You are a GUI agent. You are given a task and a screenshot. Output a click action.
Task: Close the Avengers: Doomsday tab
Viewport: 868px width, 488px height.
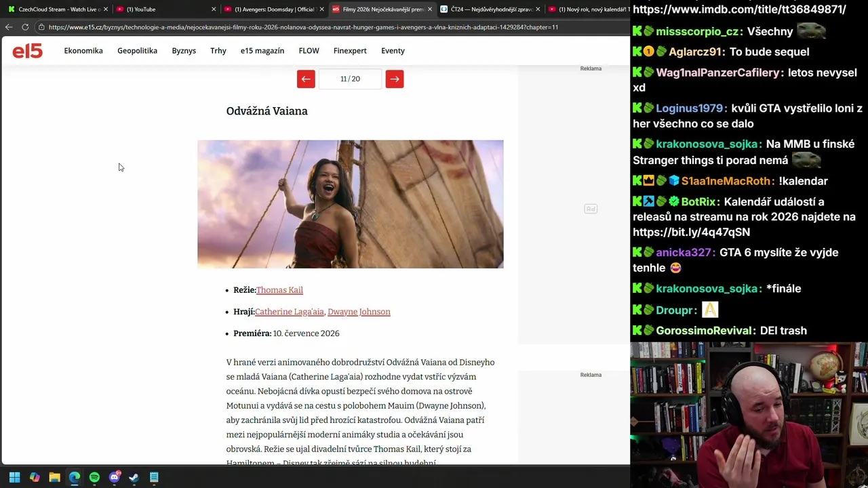pos(321,9)
